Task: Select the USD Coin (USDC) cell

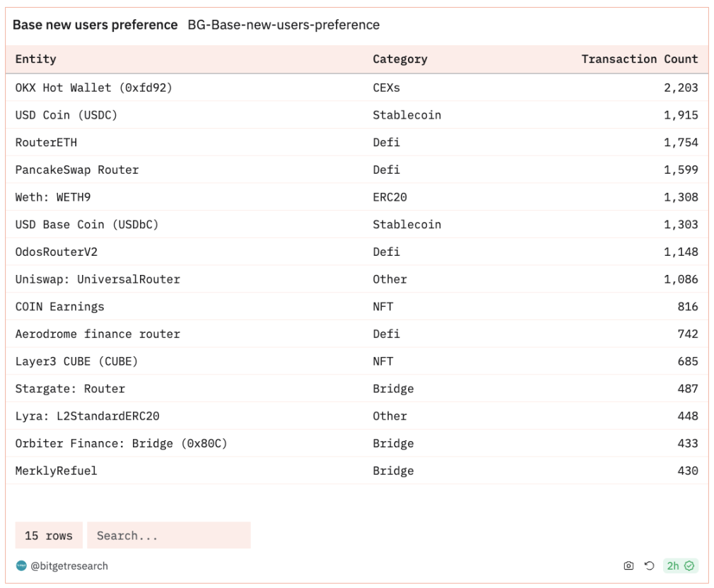Action: point(66,115)
